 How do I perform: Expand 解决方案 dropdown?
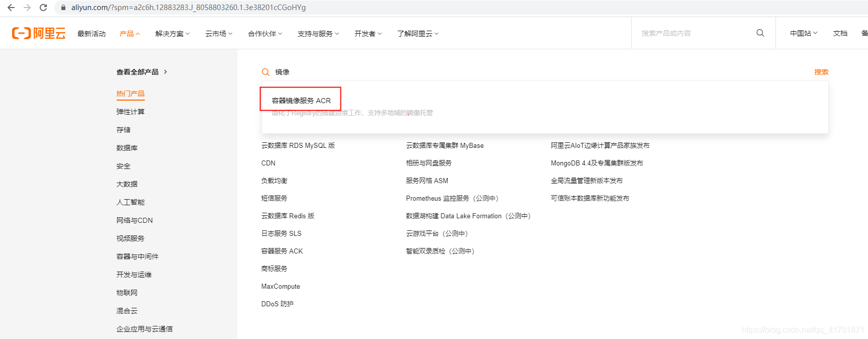click(x=172, y=34)
